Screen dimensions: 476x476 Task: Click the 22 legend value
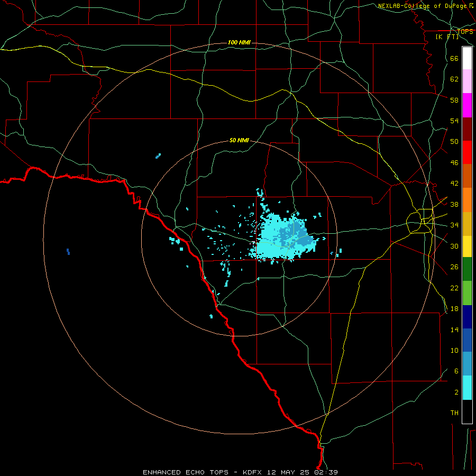(x=454, y=288)
